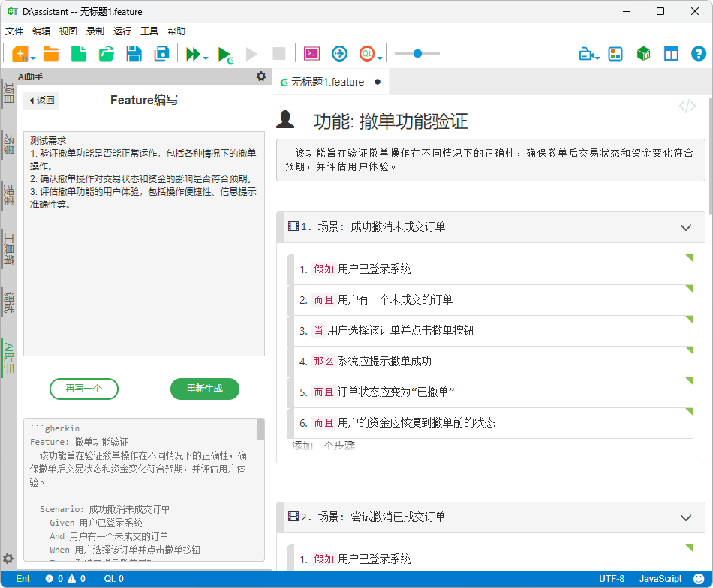This screenshot has width=713, height=588.
Task: Select the AI助手 sidebar tab
Action: [8, 358]
